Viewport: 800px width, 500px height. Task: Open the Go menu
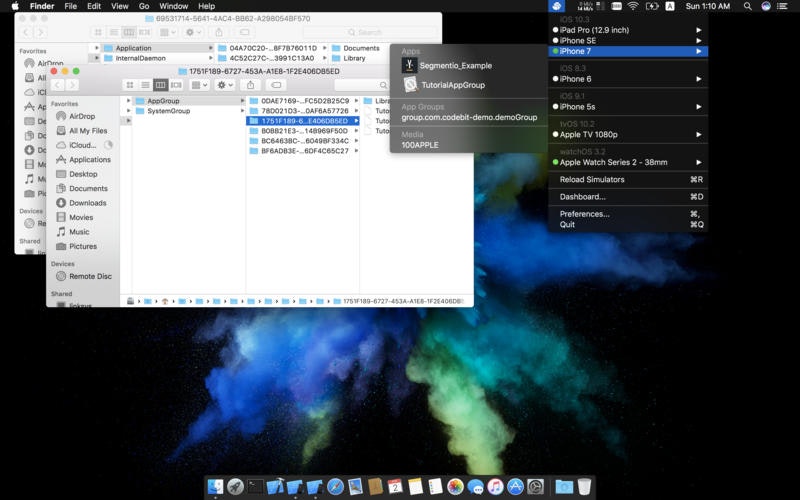click(144, 6)
